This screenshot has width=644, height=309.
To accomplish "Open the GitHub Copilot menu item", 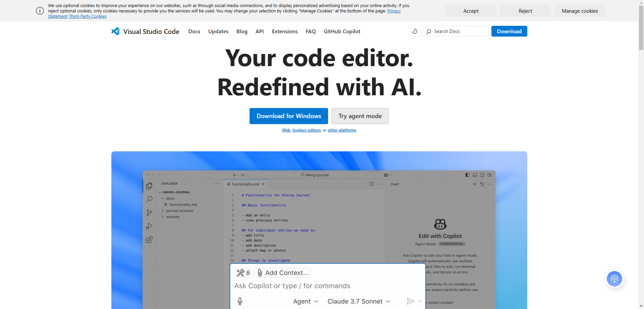I will (342, 31).
